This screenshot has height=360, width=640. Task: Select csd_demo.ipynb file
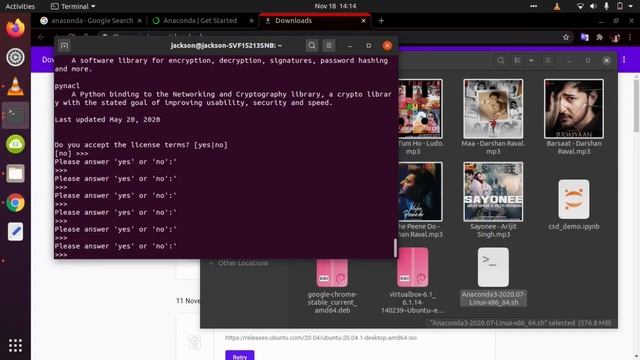click(x=574, y=204)
